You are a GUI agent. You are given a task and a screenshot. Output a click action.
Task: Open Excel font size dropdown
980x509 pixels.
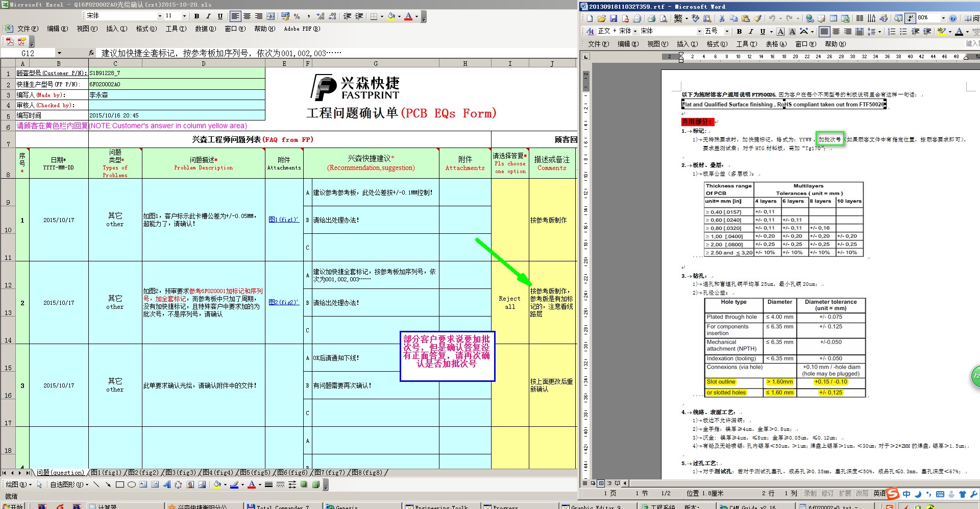[184, 16]
